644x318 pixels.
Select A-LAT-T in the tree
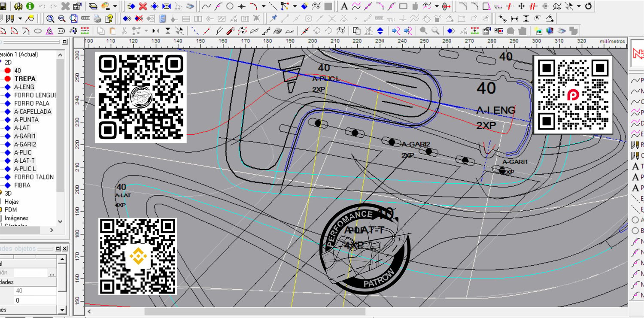tap(24, 161)
